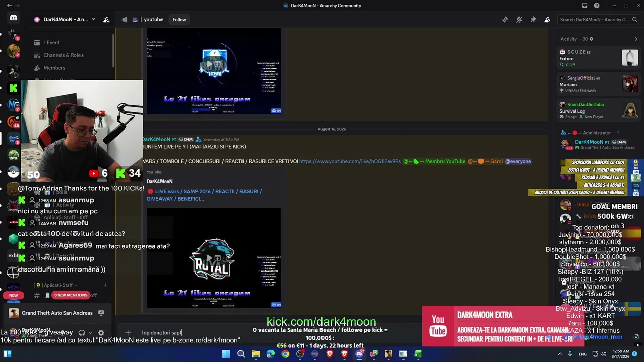The image size is (644, 362).
Task: Open Discord from the taskbar
Action: click(x=359, y=354)
